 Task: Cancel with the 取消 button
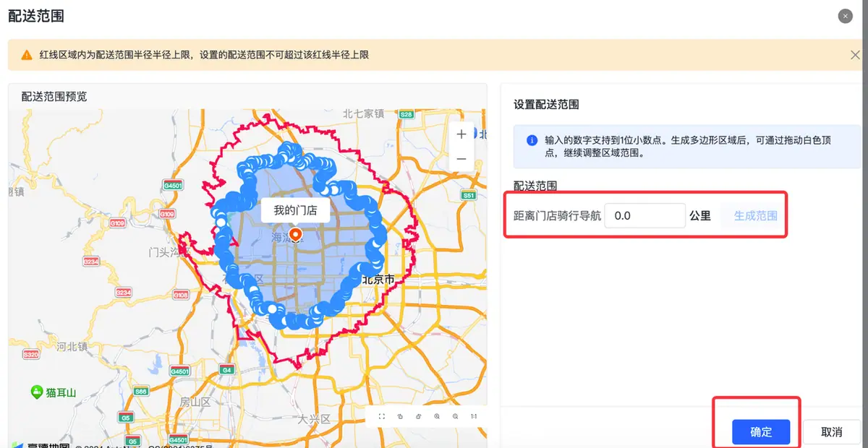point(832,432)
